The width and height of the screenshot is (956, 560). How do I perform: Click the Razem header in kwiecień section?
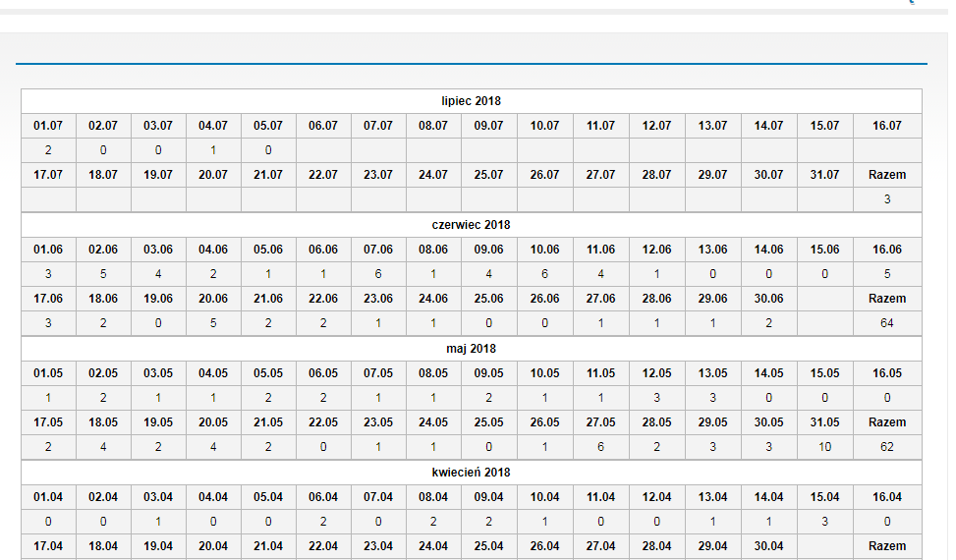tap(886, 545)
